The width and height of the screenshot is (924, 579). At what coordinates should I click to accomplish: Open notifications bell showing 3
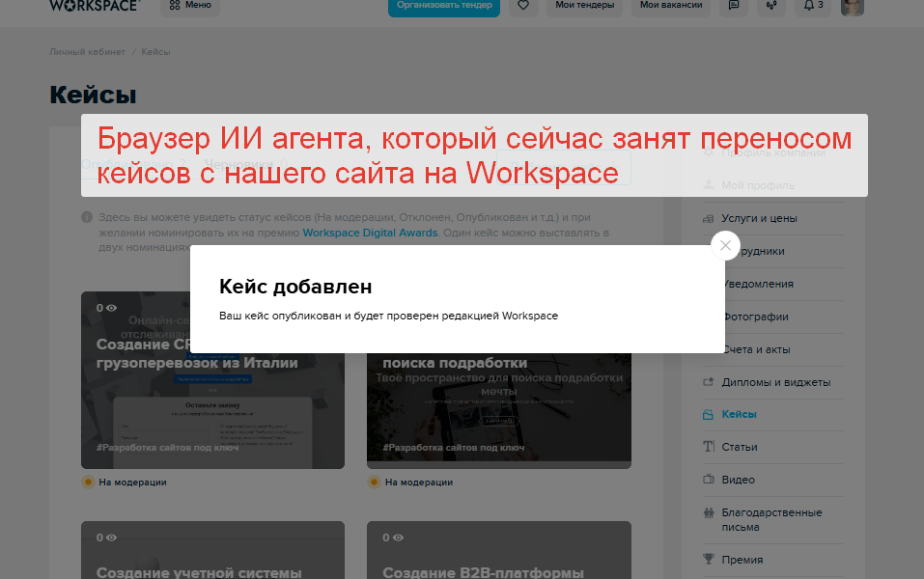(x=813, y=5)
